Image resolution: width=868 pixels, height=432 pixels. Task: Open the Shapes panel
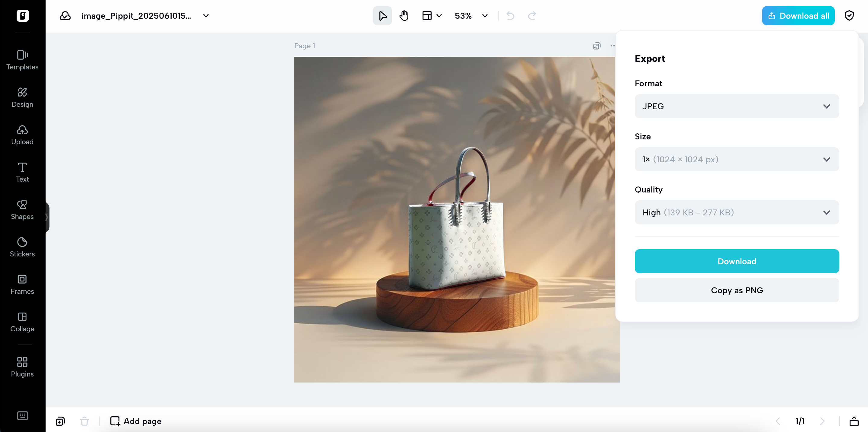[x=22, y=210]
